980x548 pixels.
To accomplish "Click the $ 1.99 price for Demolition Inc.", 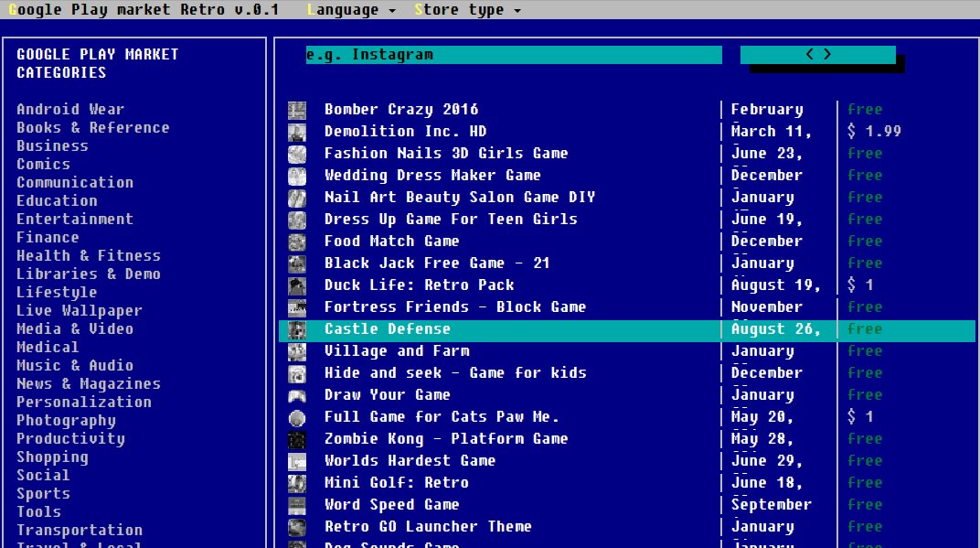I will pyautogui.click(x=874, y=132).
